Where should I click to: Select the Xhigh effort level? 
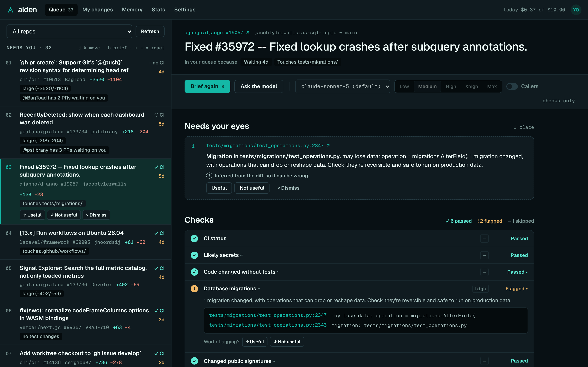[471, 86]
